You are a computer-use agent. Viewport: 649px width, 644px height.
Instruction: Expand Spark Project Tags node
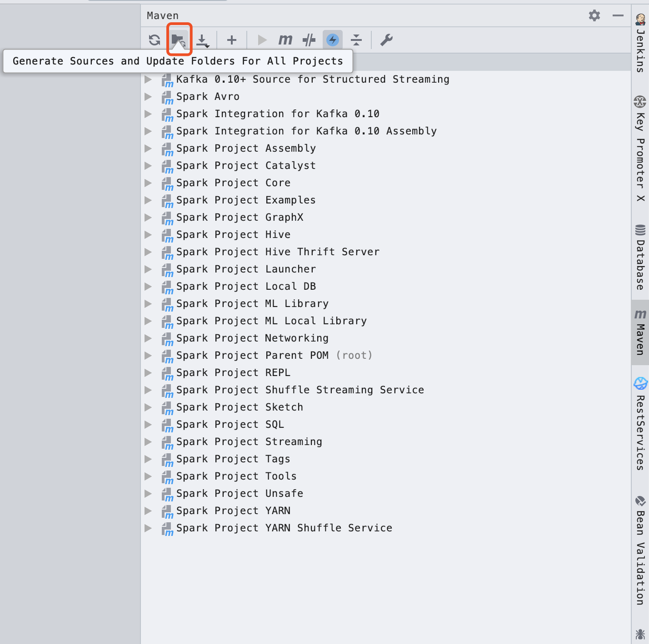tap(148, 459)
